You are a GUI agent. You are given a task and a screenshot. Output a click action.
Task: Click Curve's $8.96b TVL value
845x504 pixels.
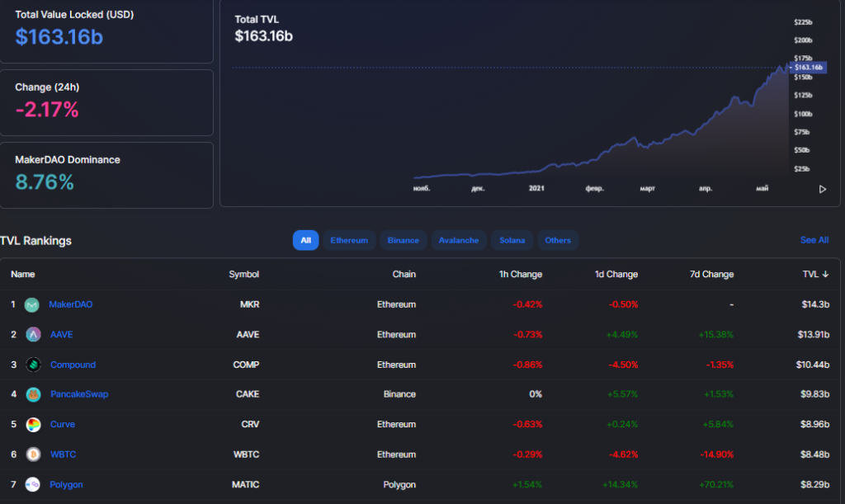click(814, 424)
